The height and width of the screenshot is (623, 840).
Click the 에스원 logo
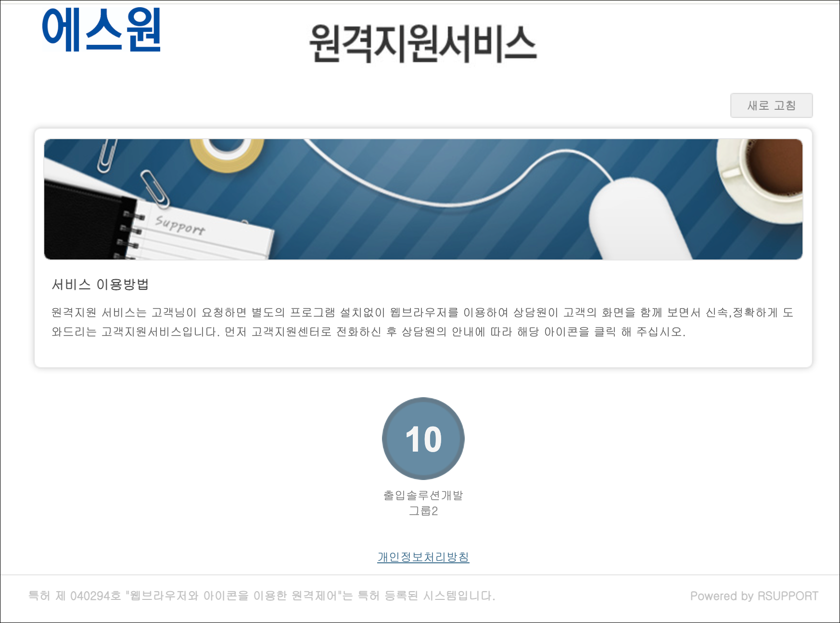[x=102, y=30]
